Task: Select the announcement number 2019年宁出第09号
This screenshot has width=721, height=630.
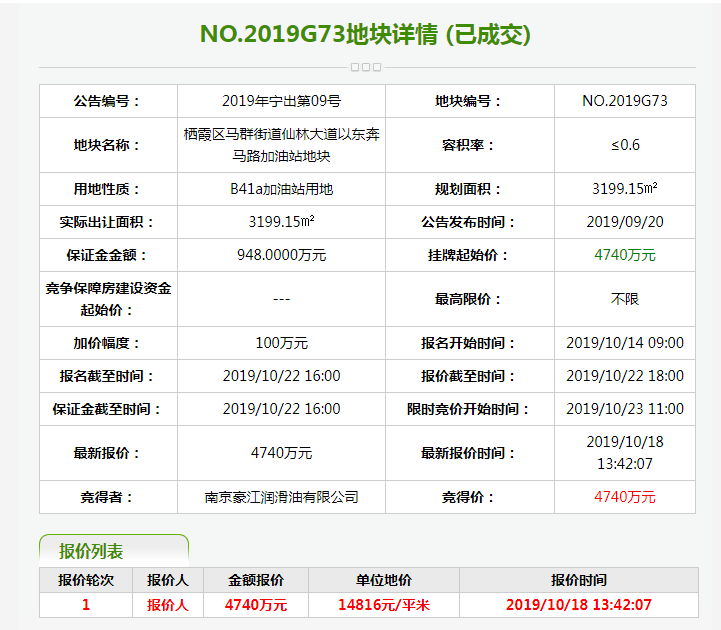Action: coord(281,101)
